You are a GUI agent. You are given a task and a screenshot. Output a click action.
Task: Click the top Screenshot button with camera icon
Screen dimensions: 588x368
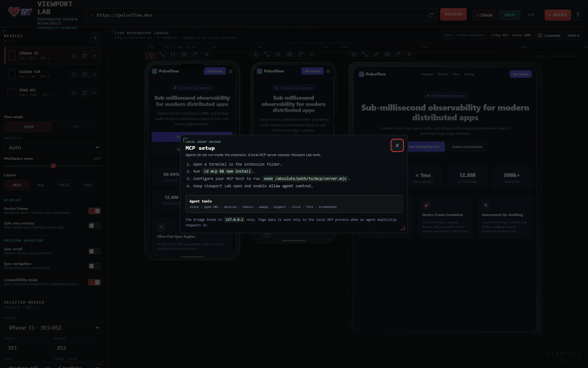click(x=549, y=35)
